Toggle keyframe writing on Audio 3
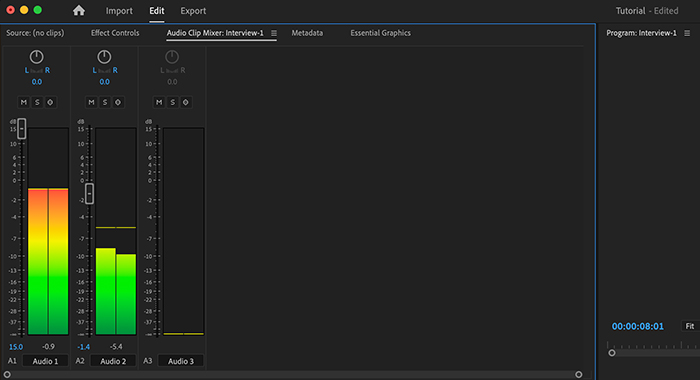This screenshot has height=380, width=700. pos(186,102)
